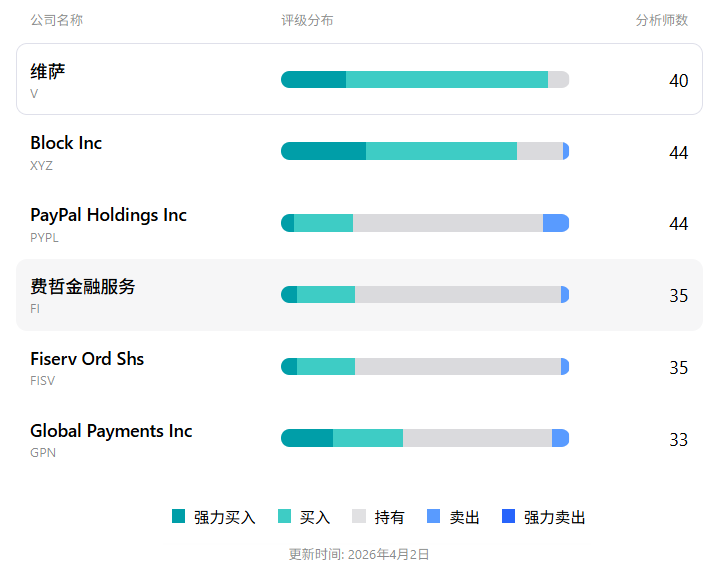Click the 公司名称 column header
This screenshot has width=721, height=567.
click(57, 20)
